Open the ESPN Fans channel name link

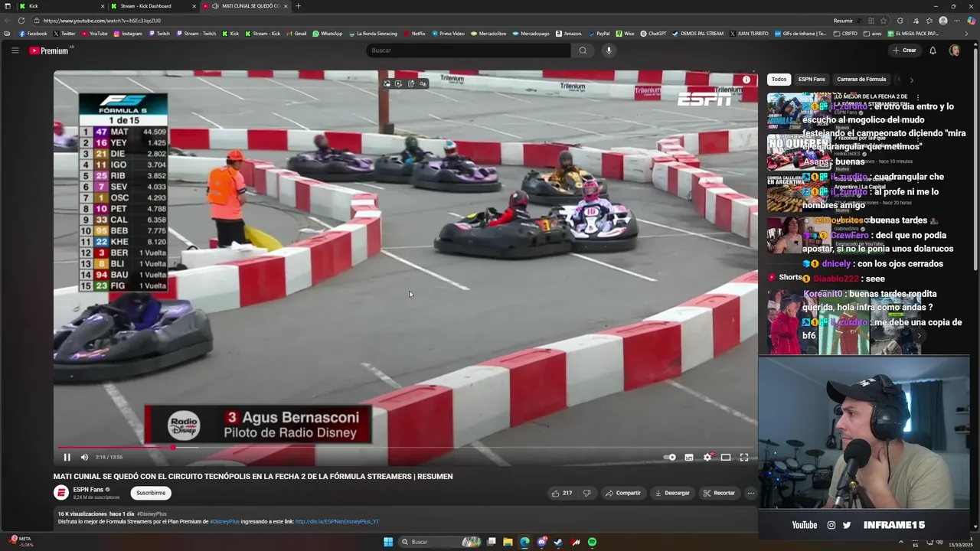tap(88, 489)
